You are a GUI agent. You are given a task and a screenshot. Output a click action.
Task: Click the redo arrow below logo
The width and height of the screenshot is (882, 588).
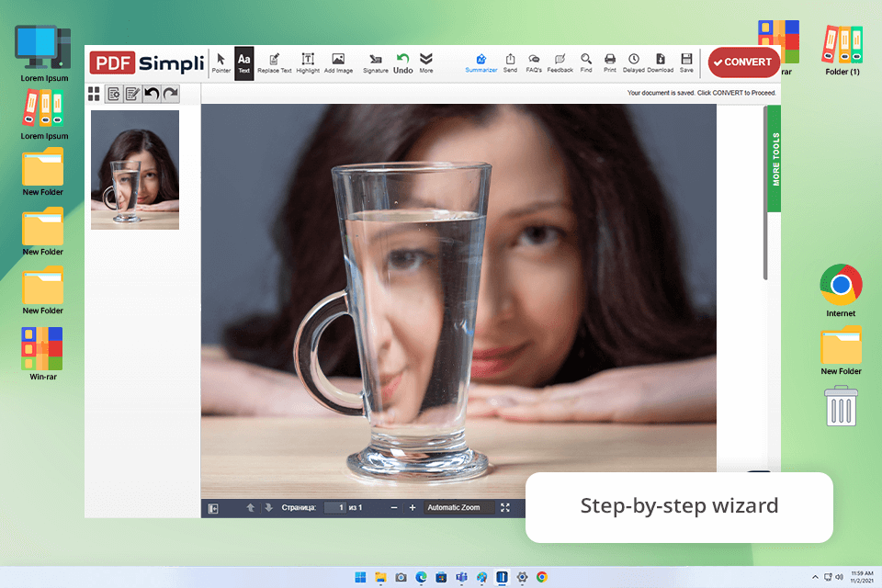[x=171, y=94]
